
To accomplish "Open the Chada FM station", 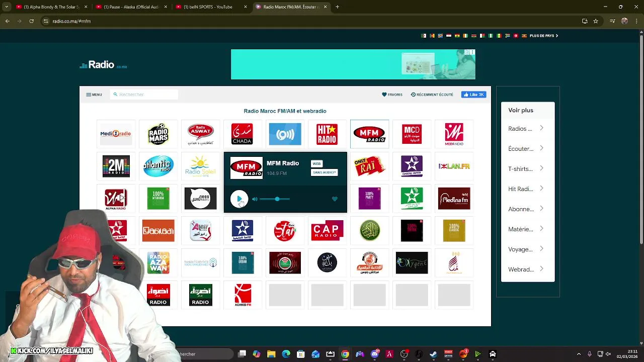I will tap(242, 134).
